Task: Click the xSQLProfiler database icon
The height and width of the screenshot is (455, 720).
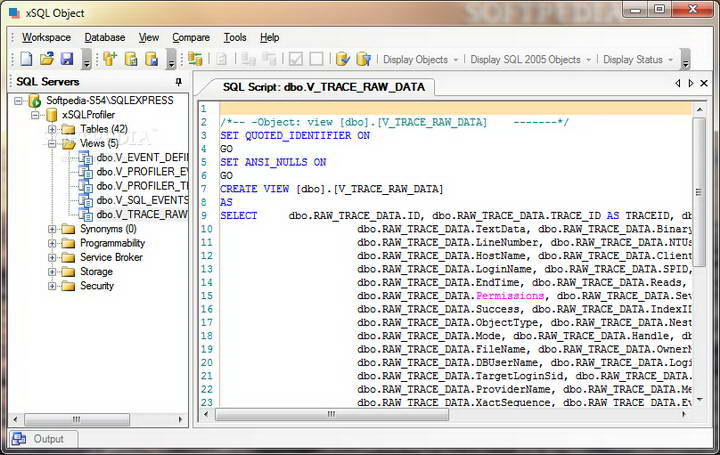Action: pyautogui.click(x=51, y=115)
